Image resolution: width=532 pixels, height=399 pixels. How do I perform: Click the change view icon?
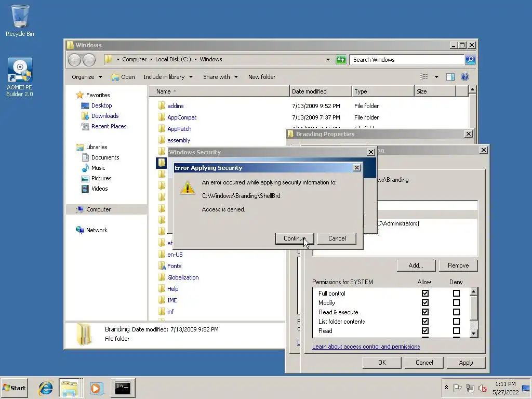point(424,77)
